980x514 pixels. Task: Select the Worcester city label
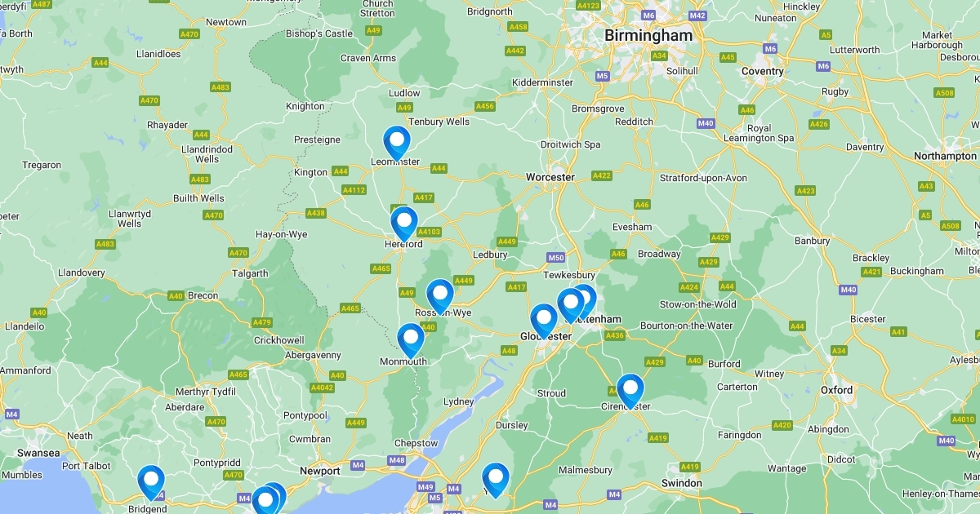click(x=550, y=177)
